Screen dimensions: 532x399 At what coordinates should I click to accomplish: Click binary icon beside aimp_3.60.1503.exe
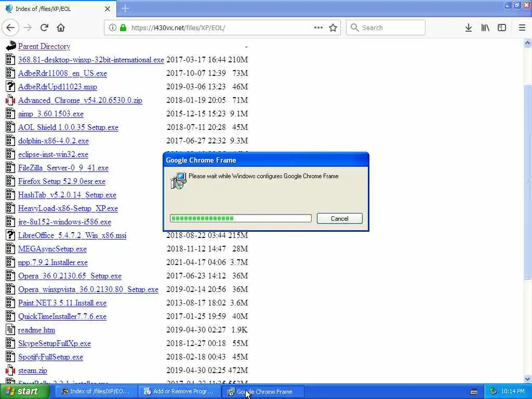coord(10,114)
